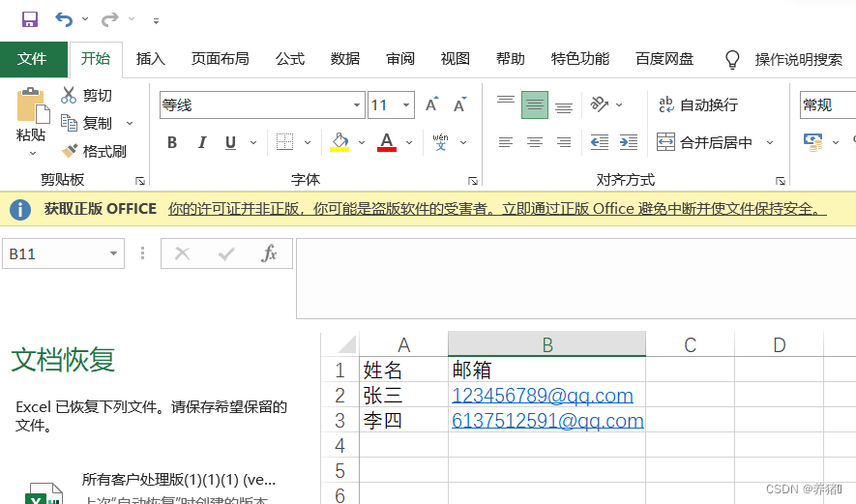Expand the 粘贴 paste options arrow
Image resolution: width=856 pixels, height=504 pixels.
(32, 154)
